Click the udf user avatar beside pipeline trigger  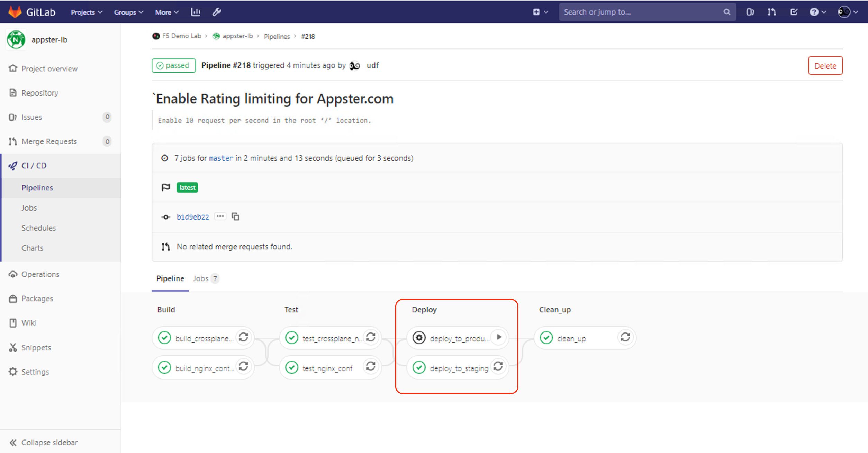355,65
